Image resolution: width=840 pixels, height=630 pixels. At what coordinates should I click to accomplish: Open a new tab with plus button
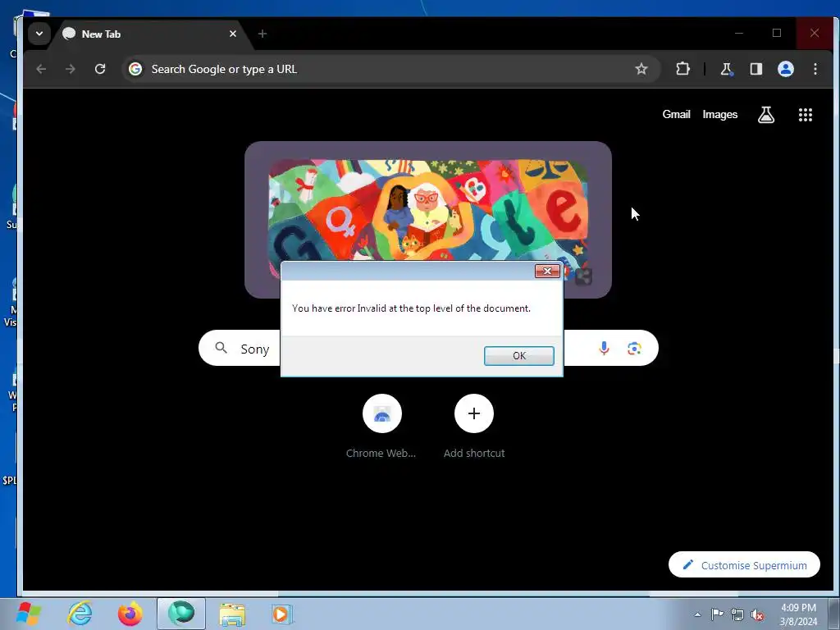click(x=262, y=34)
